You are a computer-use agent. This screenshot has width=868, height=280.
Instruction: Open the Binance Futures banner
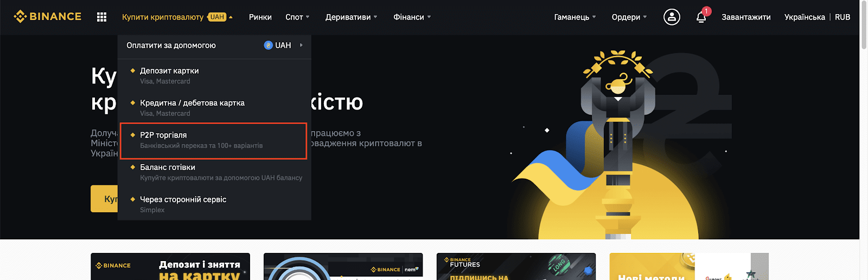tap(516, 266)
